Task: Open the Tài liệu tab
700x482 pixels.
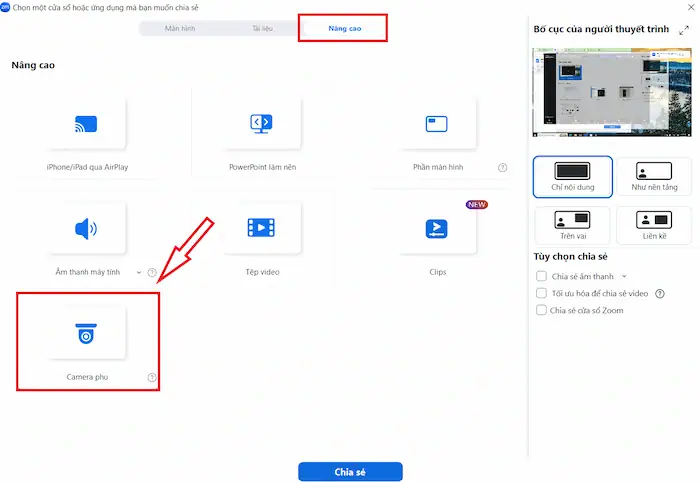Action: pos(263,29)
